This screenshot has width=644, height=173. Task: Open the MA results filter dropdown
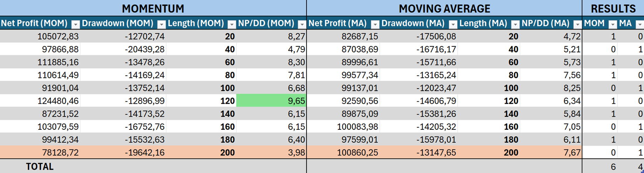point(639,24)
